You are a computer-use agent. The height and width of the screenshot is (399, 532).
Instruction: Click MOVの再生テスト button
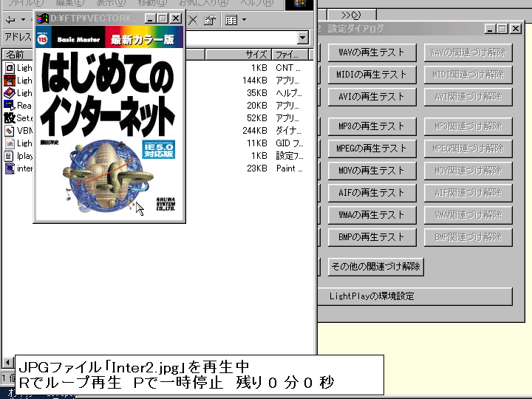[372, 171]
